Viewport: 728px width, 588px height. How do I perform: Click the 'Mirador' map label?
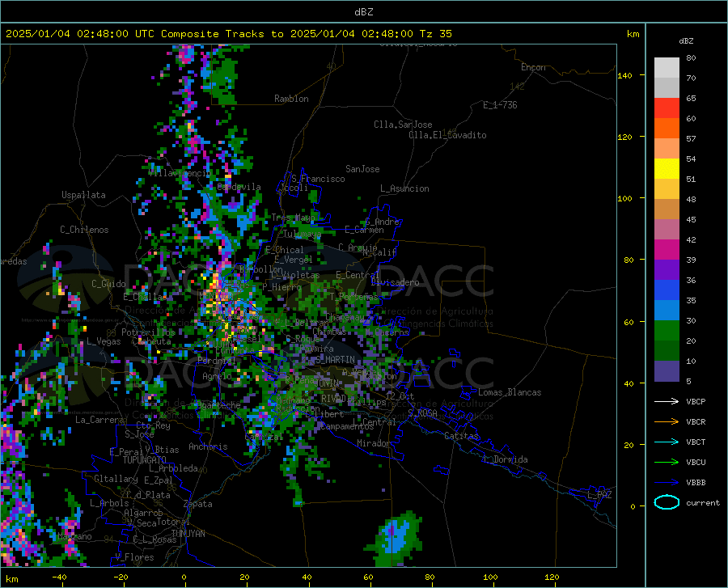tap(373, 443)
